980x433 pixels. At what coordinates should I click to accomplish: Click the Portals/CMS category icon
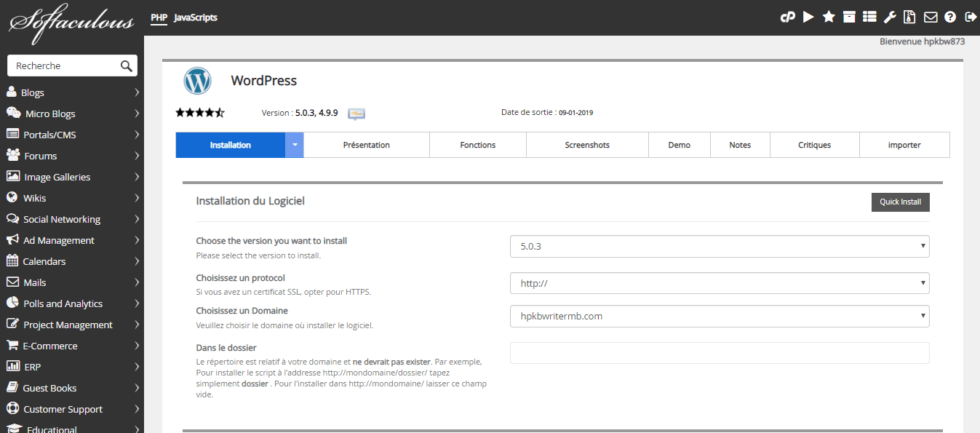coord(12,134)
